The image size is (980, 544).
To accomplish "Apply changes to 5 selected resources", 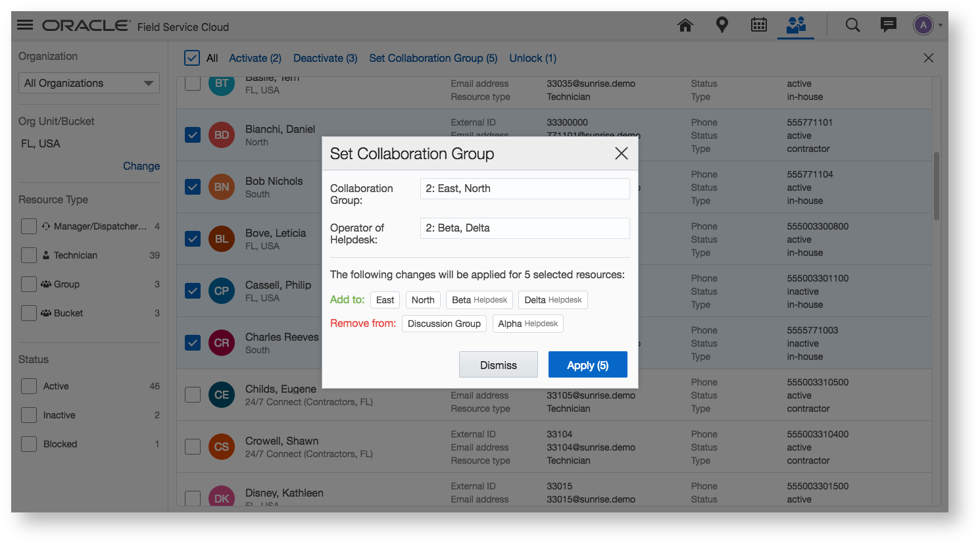I will coord(587,364).
